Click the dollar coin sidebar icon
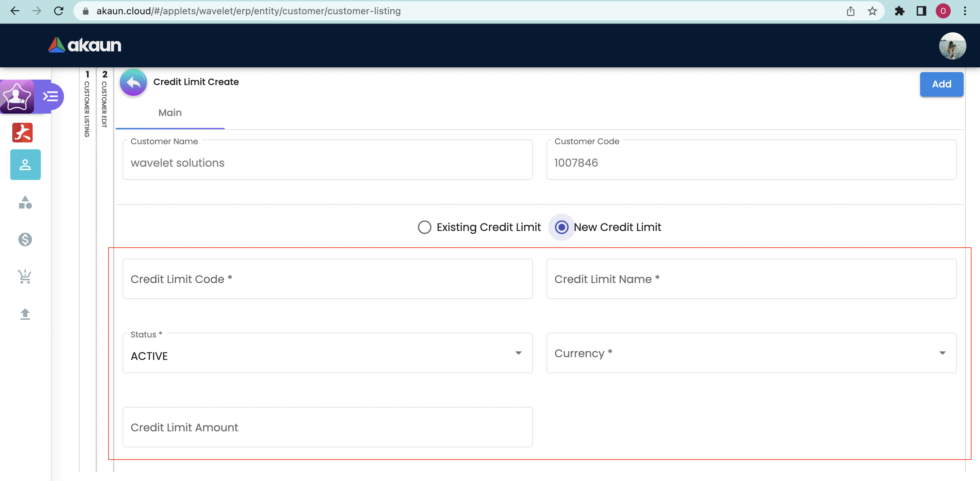The height and width of the screenshot is (481, 980). tap(25, 239)
